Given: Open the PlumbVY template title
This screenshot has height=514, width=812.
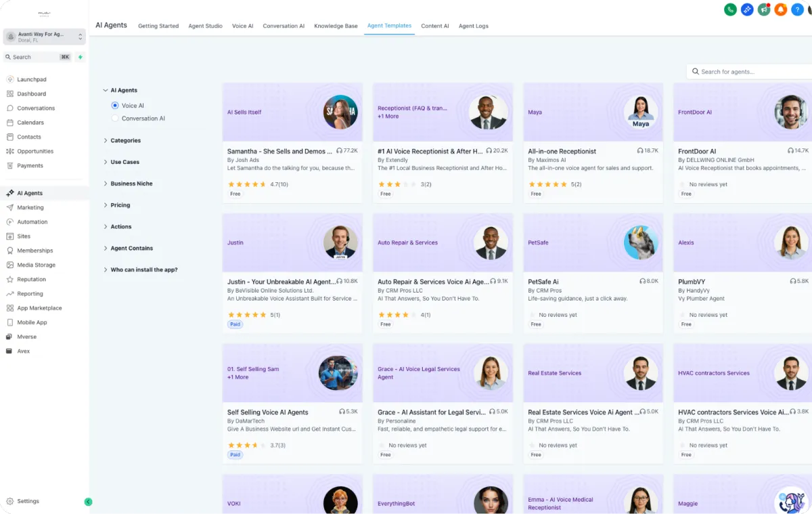Looking at the screenshot, I should (692, 282).
